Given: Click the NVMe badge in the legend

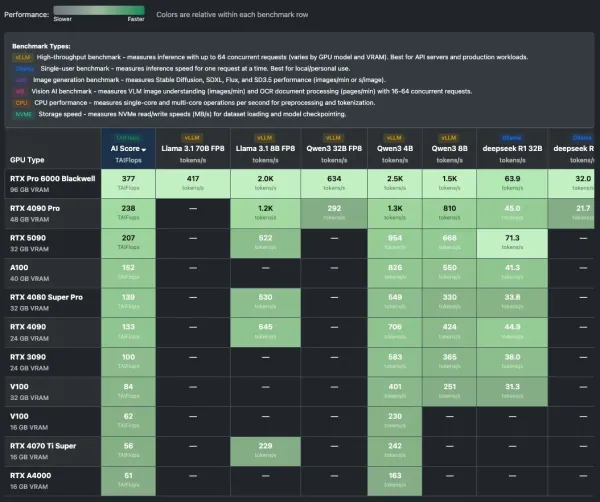Looking at the screenshot, I should click(x=22, y=112).
